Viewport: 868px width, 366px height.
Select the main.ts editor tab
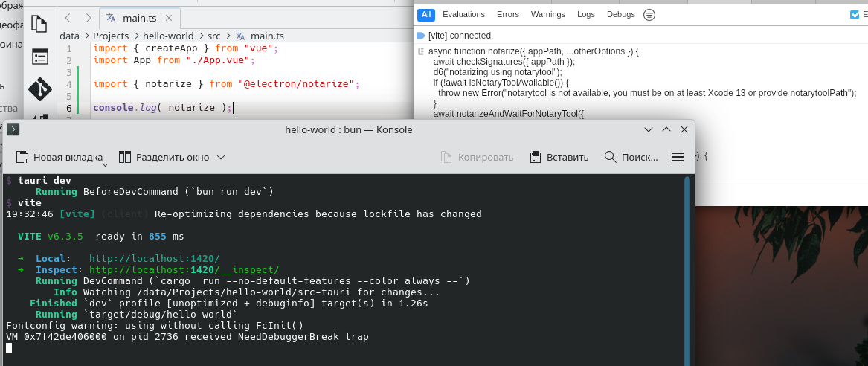(139, 19)
